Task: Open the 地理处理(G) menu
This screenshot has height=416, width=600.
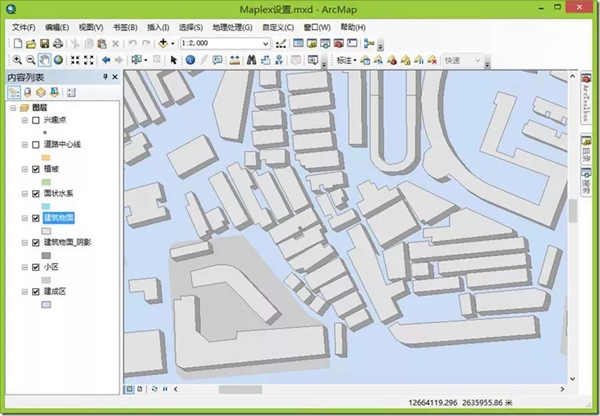Action: (232, 28)
